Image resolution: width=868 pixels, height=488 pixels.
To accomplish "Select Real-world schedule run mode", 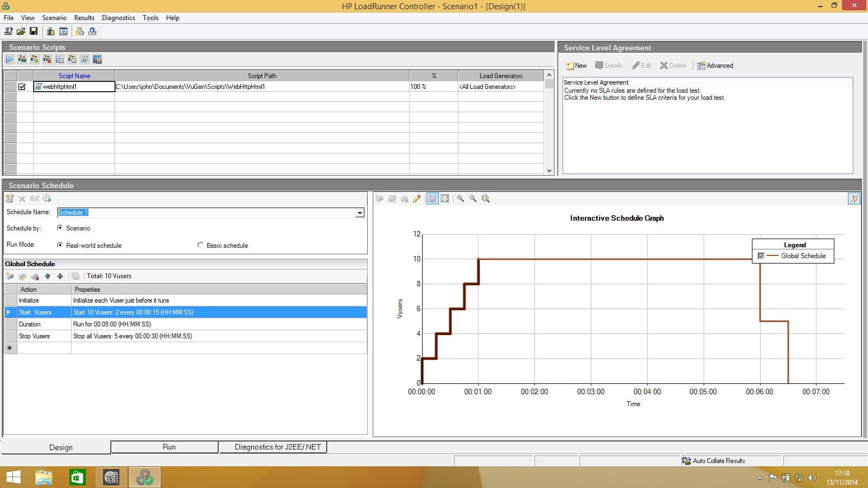I will (x=60, y=245).
